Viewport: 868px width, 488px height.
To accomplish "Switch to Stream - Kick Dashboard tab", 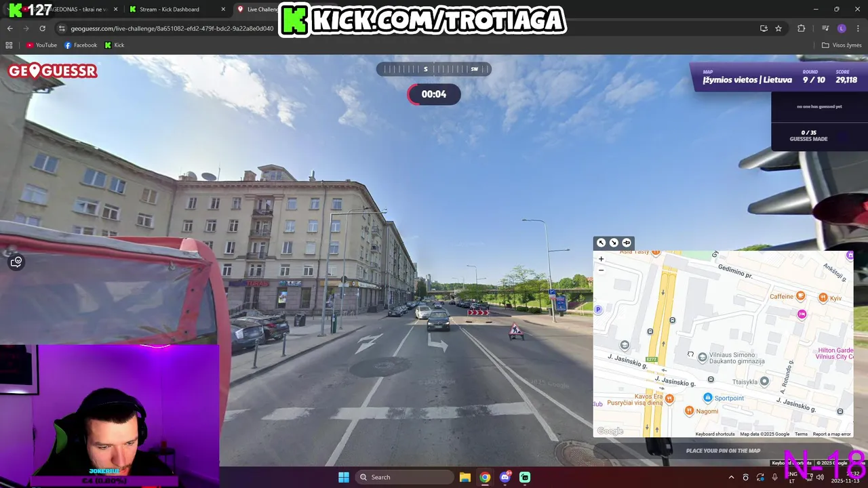I will pyautogui.click(x=170, y=9).
